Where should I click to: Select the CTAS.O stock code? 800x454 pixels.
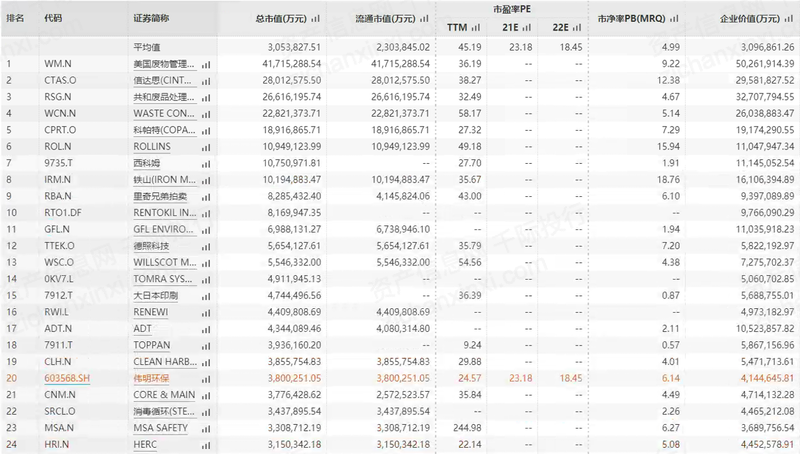click(x=60, y=80)
